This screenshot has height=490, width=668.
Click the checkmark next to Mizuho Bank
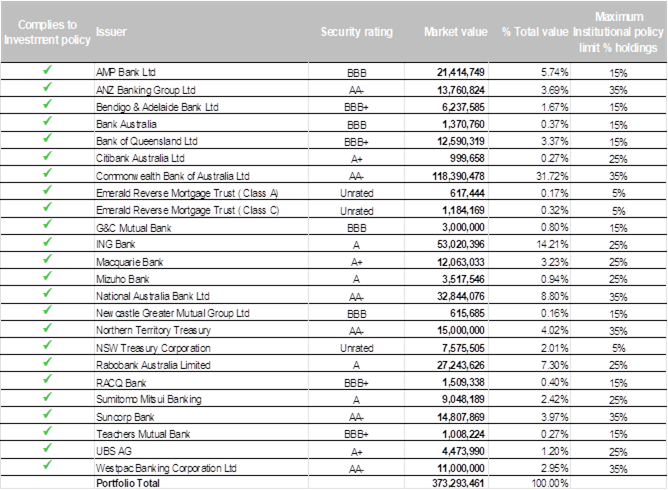47,276
